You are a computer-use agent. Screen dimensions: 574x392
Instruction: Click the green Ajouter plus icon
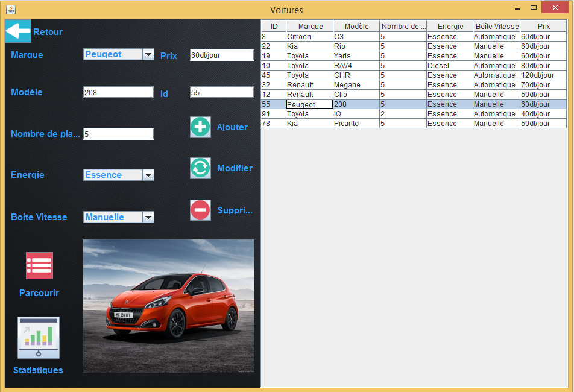point(200,127)
